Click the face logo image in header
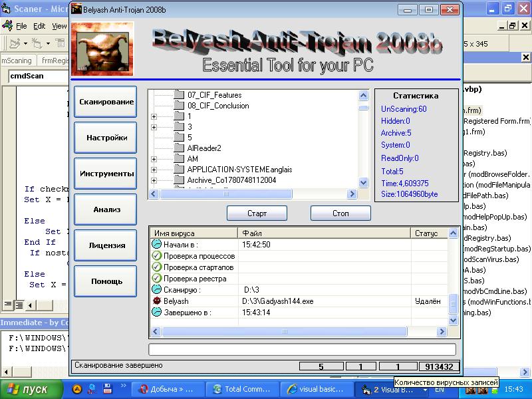The height and width of the screenshot is (399, 532). (102, 49)
